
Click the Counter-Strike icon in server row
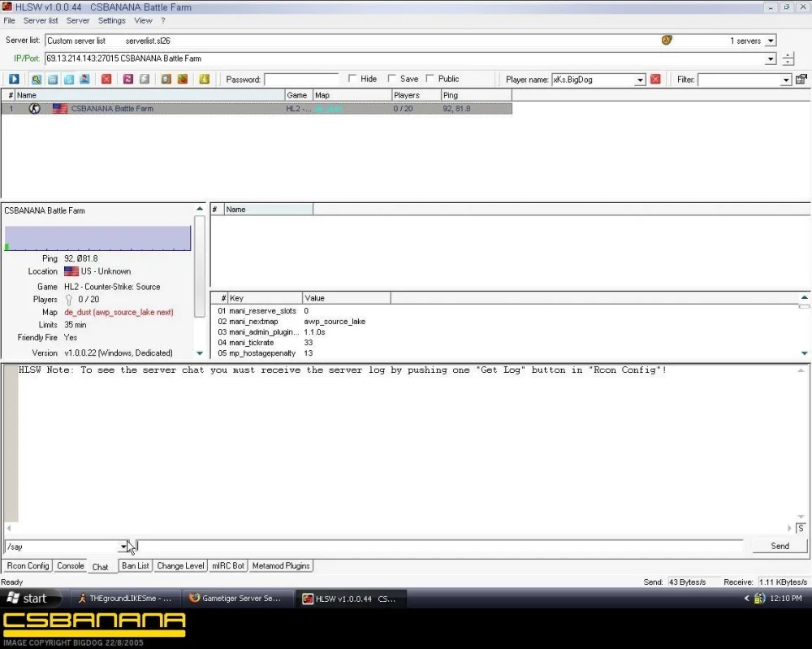pyautogui.click(x=34, y=108)
